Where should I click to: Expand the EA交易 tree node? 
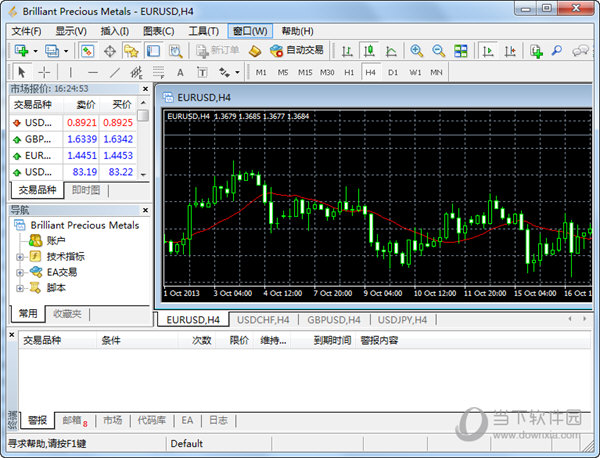[20, 272]
